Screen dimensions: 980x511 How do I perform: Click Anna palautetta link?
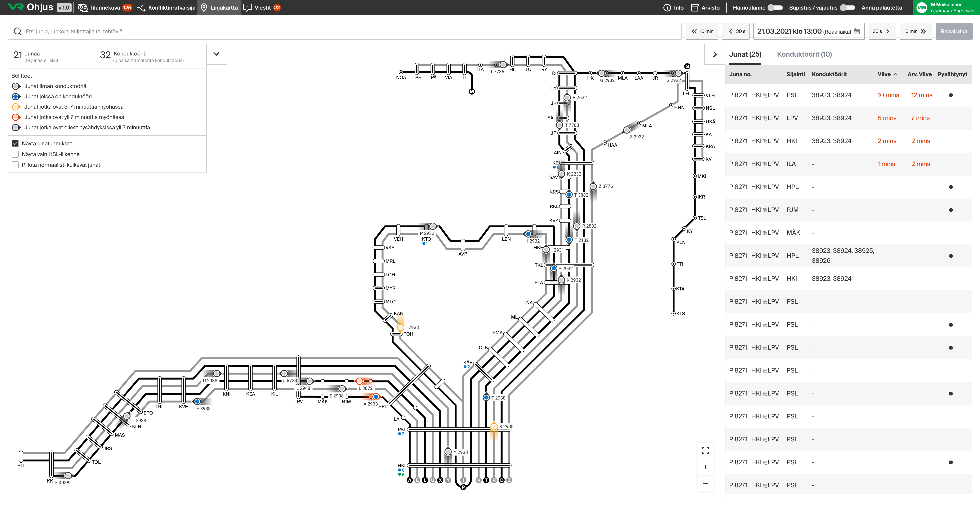(x=881, y=8)
